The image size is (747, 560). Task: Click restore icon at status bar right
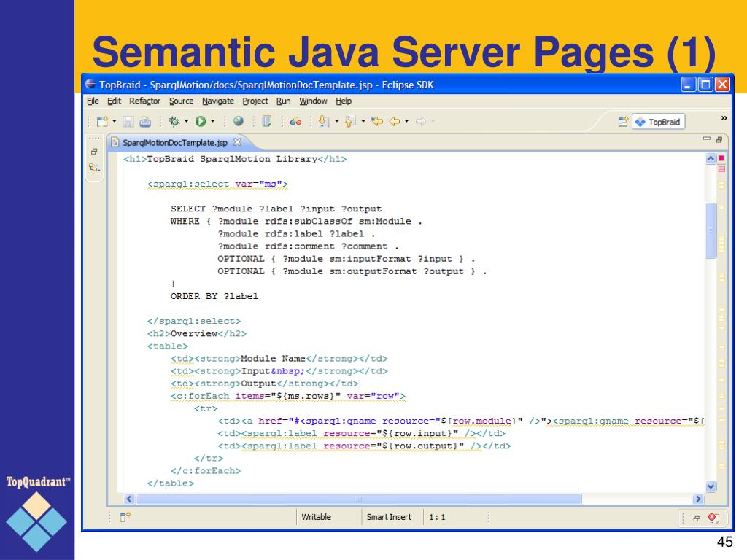(x=696, y=518)
